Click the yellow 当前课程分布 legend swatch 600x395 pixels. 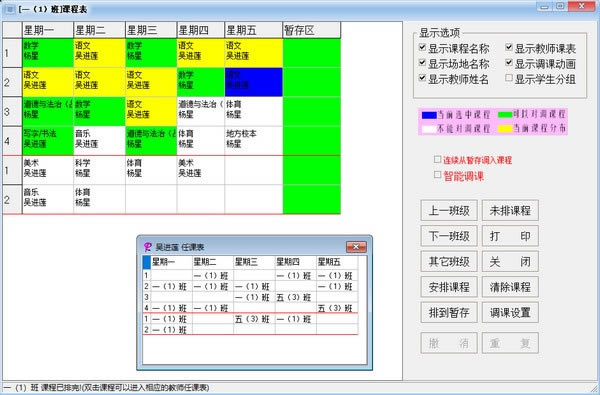tap(505, 129)
